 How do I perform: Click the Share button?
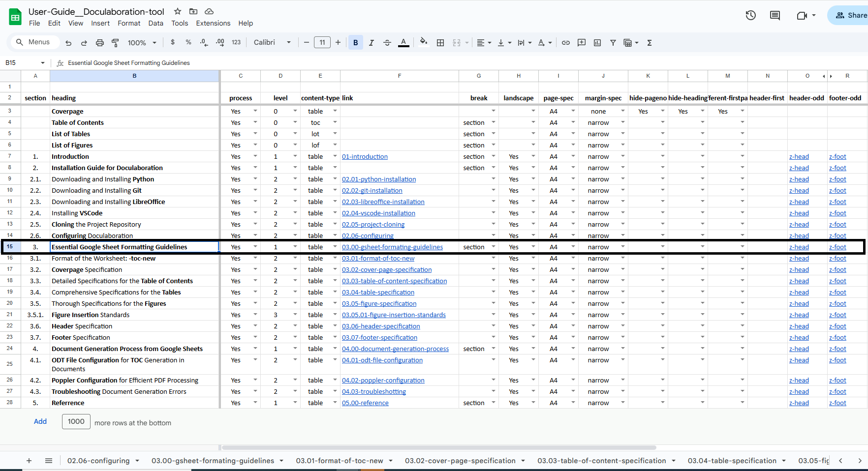click(849, 15)
